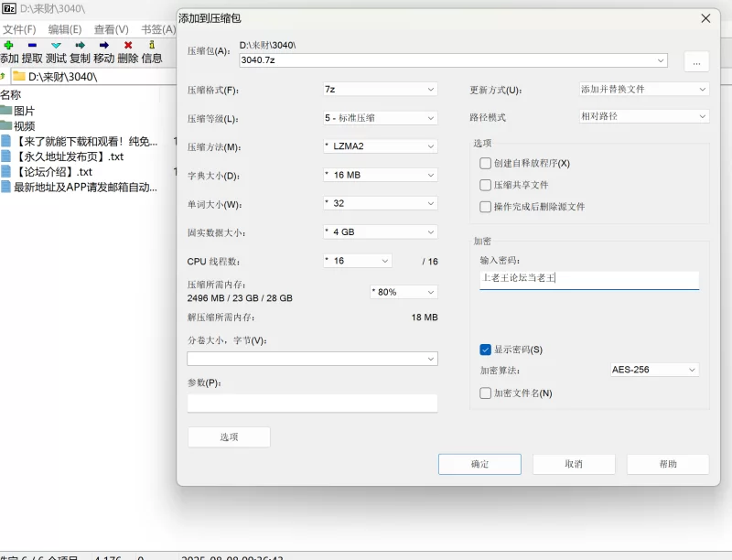Open 书签(A) menu
The image size is (732, 560).
coord(158,29)
